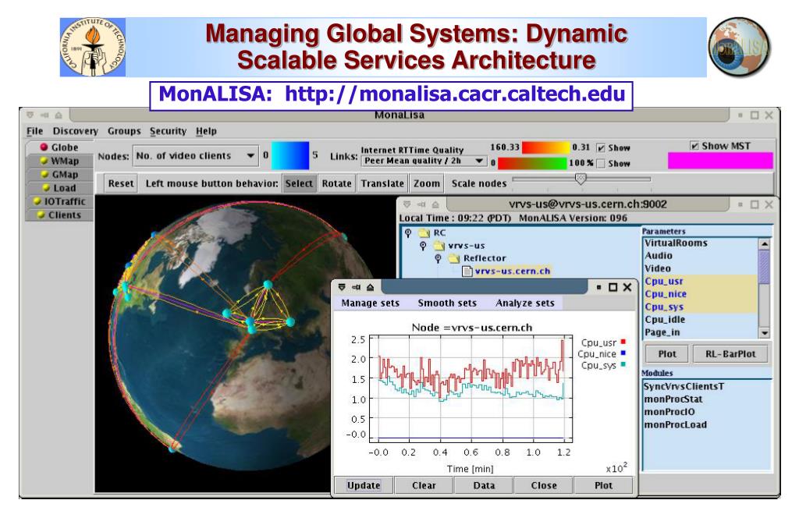Click Plot button beside RL-BarPlot

coord(667,354)
